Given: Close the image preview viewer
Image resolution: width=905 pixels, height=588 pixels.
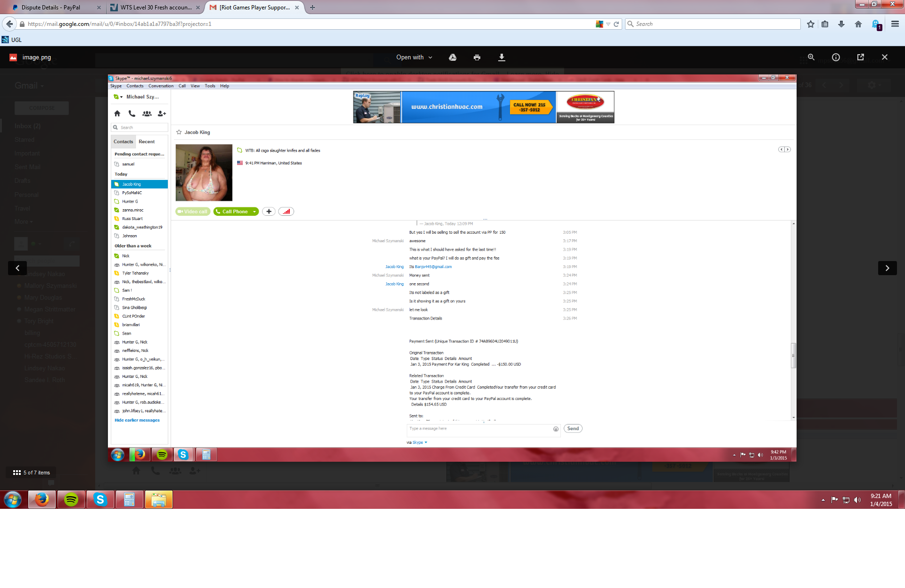Looking at the screenshot, I should tap(885, 57).
